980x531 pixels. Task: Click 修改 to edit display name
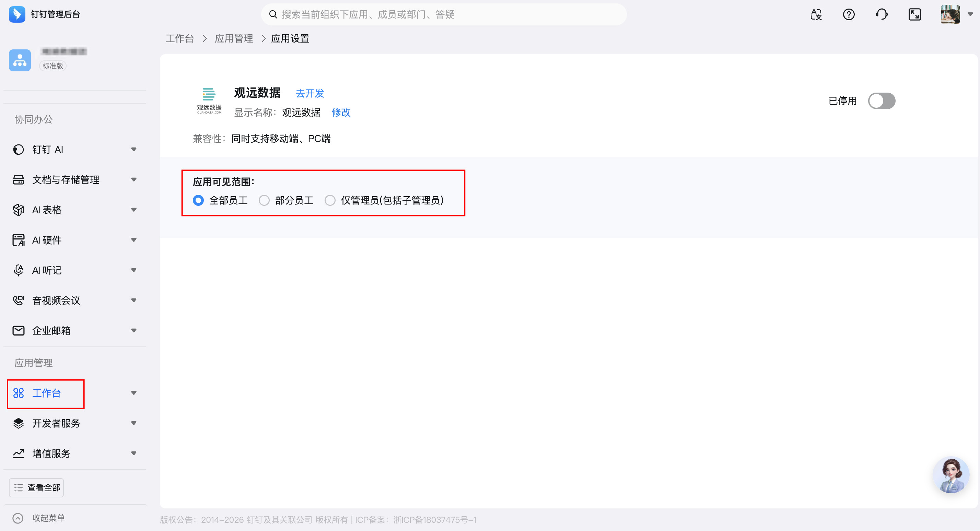(340, 113)
